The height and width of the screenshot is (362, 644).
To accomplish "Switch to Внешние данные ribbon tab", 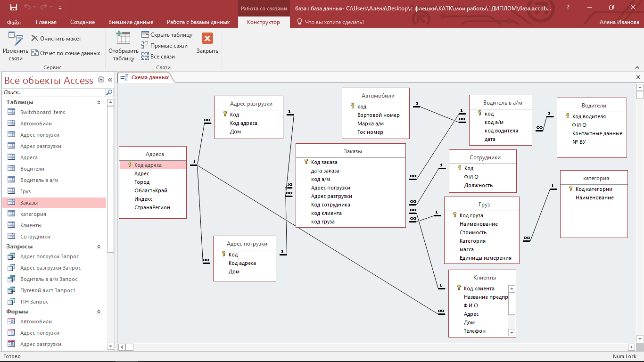I will 131,22.
